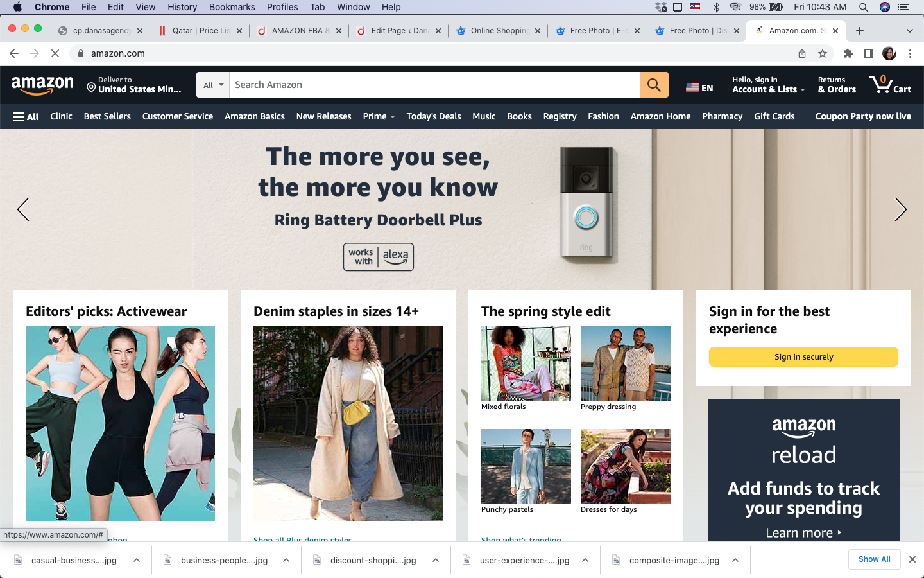This screenshot has height=578, width=924.
Task: Open Returns & Orders
Action: click(837, 85)
